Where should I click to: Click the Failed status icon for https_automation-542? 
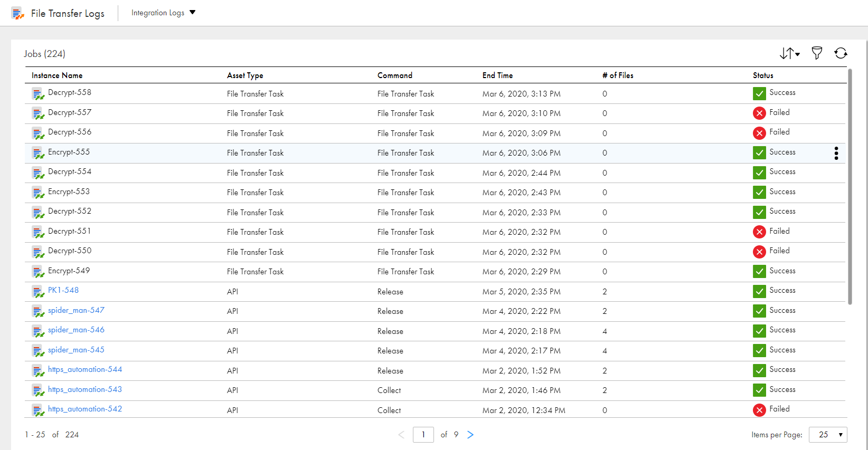point(759,410)
